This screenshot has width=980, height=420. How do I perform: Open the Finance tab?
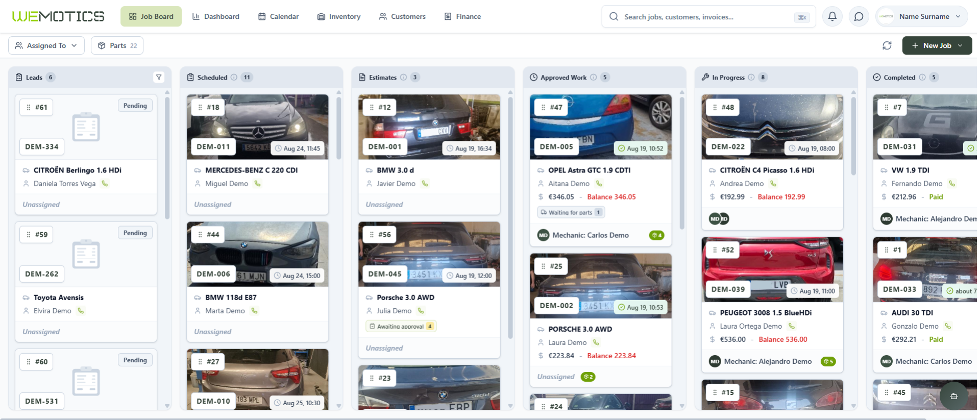coord(462,16)
